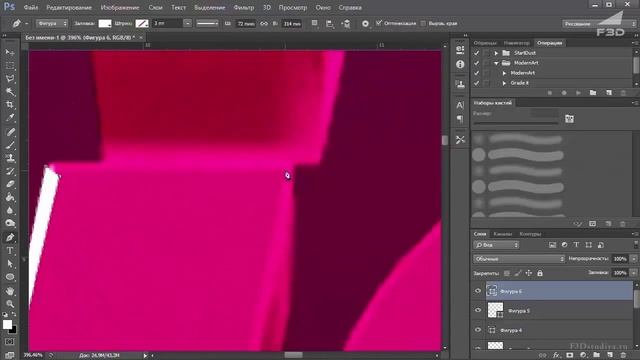Click the layer effects fx icon
The width and height of the screenshot is (640, 360).
[x=556, y=355]
